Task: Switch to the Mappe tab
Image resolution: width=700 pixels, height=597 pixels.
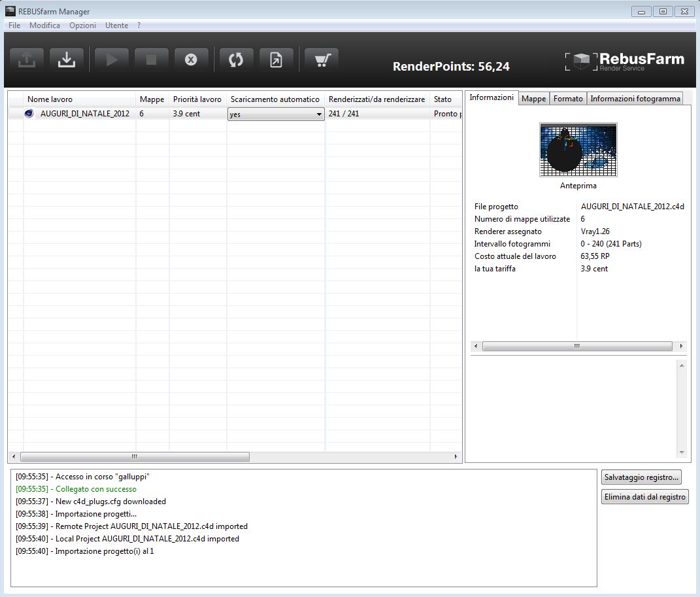Action: (x=533, y=99)
